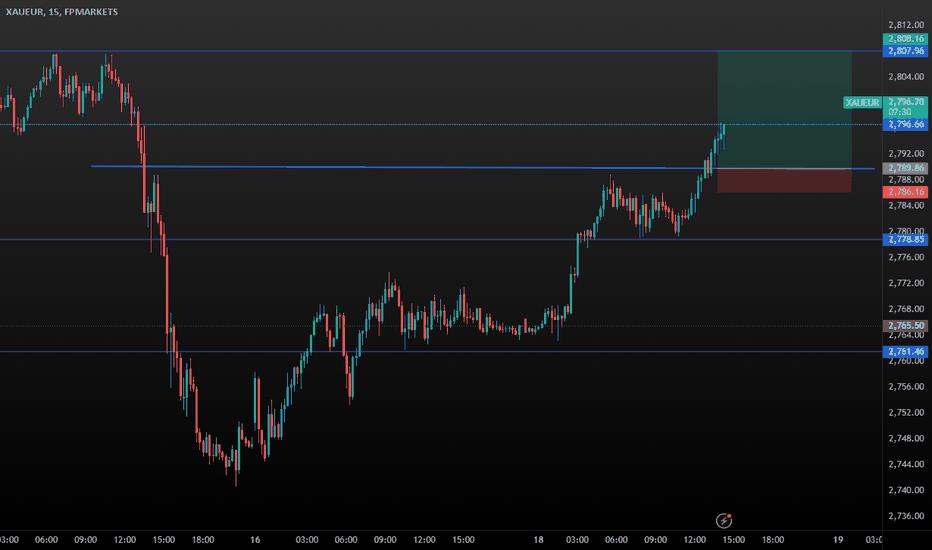932x550 pixels.
Task: Click the 2,778.85 horizontal line label
Action: [x=905, y=240]
